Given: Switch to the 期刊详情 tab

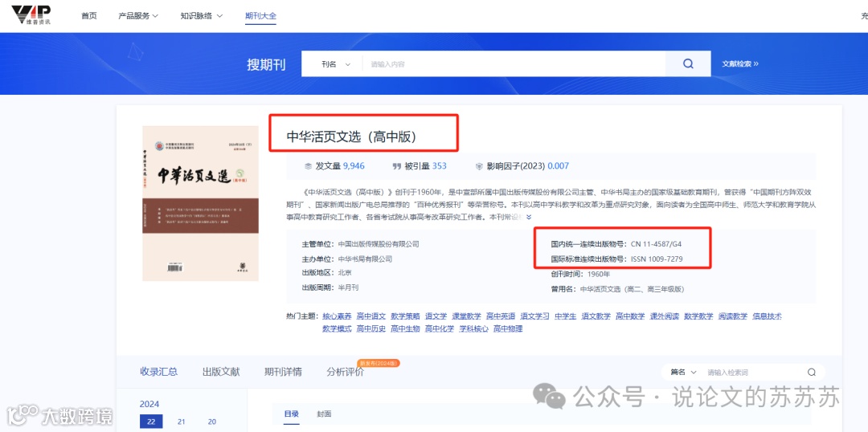Looking at the screenshot, I should coord(284,372).
